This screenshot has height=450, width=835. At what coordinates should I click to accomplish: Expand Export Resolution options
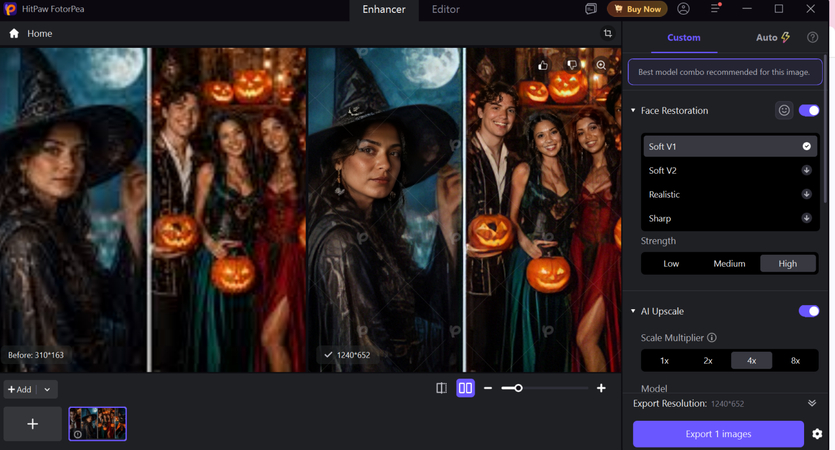812,403
